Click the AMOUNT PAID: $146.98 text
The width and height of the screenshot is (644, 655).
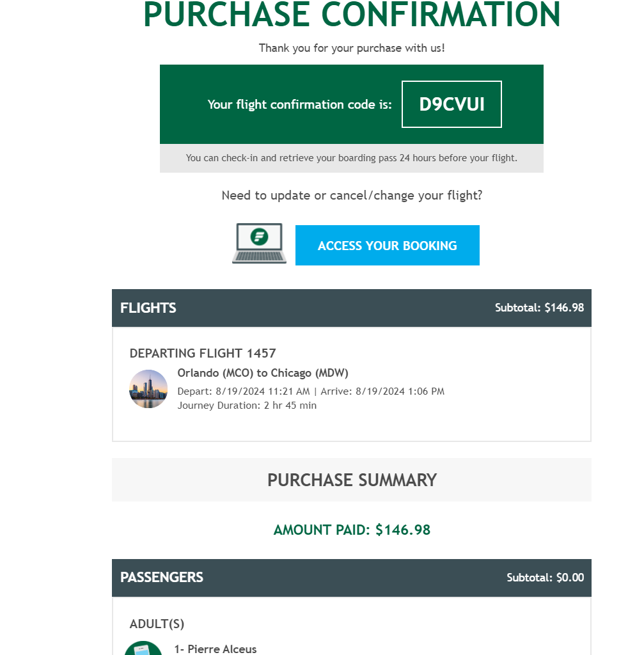coord(352,530)
